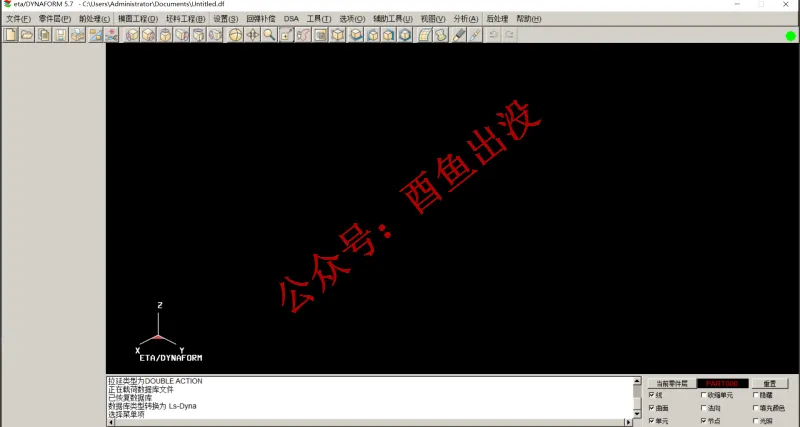Image resolution: width=800 pixels, height=427 pixels.
Task: Click the 重置 reset button
Action: point(769,383)
